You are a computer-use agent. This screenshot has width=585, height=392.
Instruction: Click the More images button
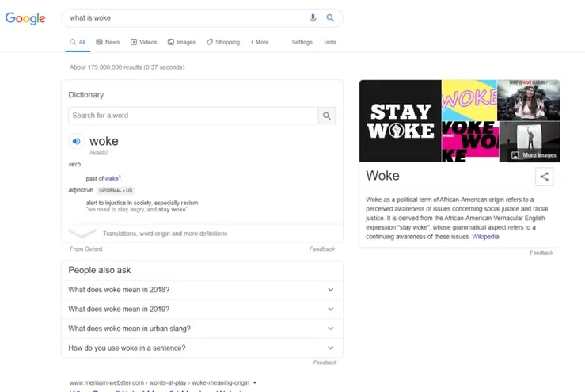click(534, 155)
